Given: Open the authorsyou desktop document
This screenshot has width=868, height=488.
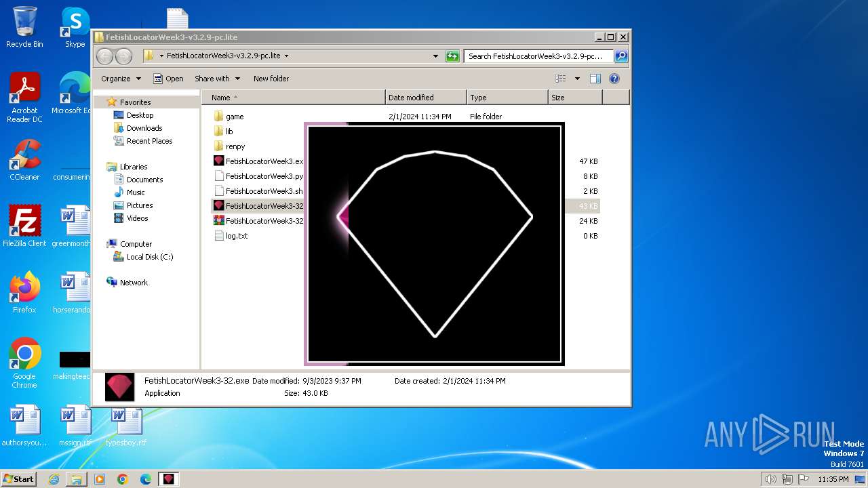Looking at the screenshot, I should [x=24, y=426].
